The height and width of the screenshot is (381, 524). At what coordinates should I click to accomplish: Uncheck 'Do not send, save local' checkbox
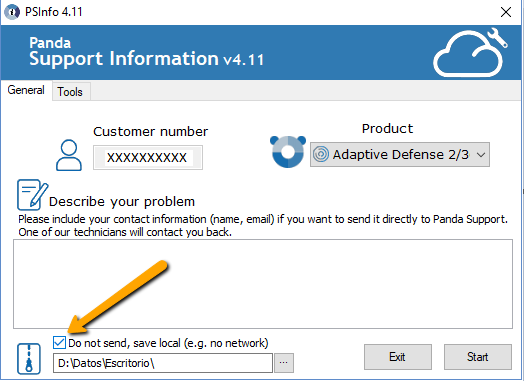pos(59,343)
